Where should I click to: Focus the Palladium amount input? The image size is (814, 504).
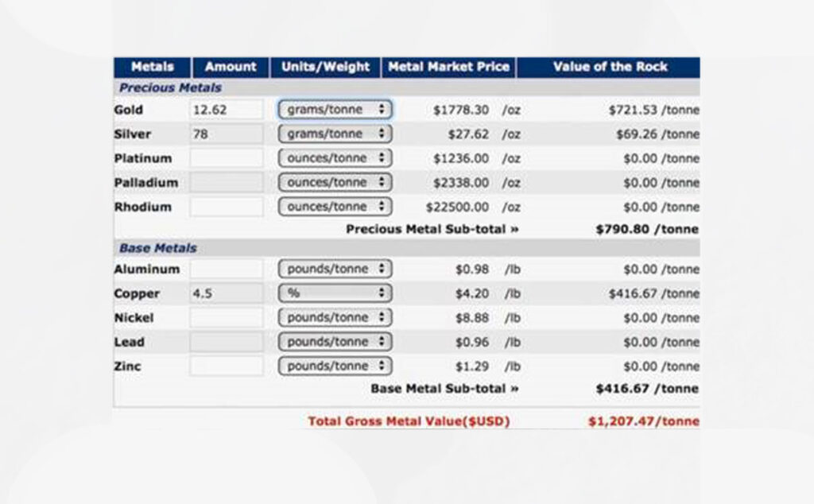(226, 183)
